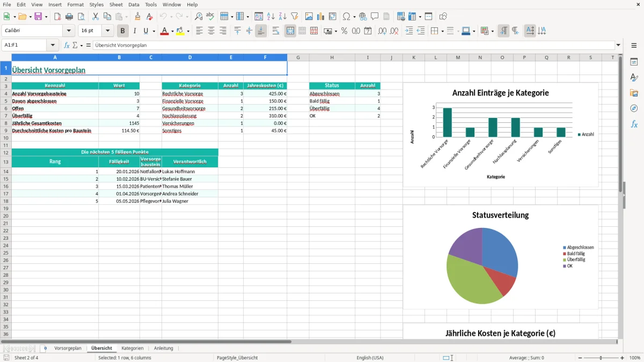The width and height of the screenshot is (644, 362).
Task: Open the Styles menu
Action: tap(97, 4)
